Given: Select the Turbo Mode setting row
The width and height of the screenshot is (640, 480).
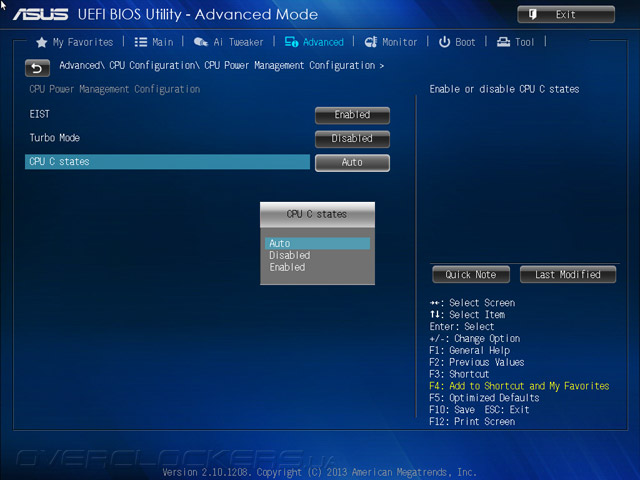Looking at the screenshot, I should click(167, 138).
